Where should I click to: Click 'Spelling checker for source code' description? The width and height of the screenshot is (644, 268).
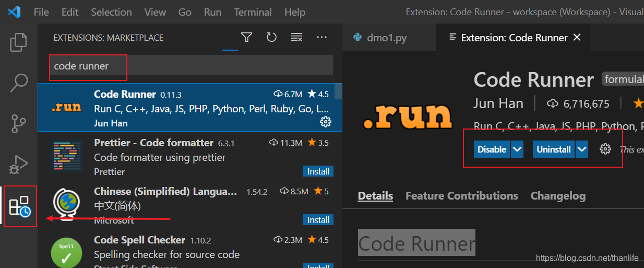click(166, 254)
